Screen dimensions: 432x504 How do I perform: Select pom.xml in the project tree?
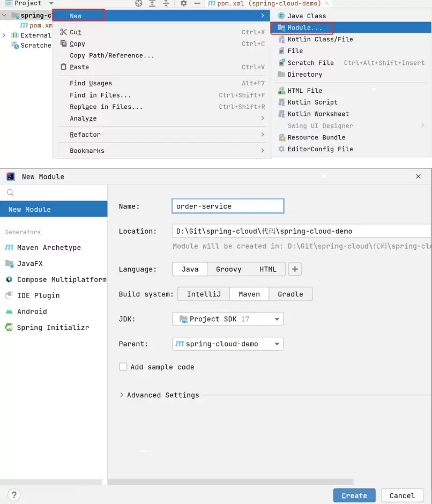(x=36, y=25)
